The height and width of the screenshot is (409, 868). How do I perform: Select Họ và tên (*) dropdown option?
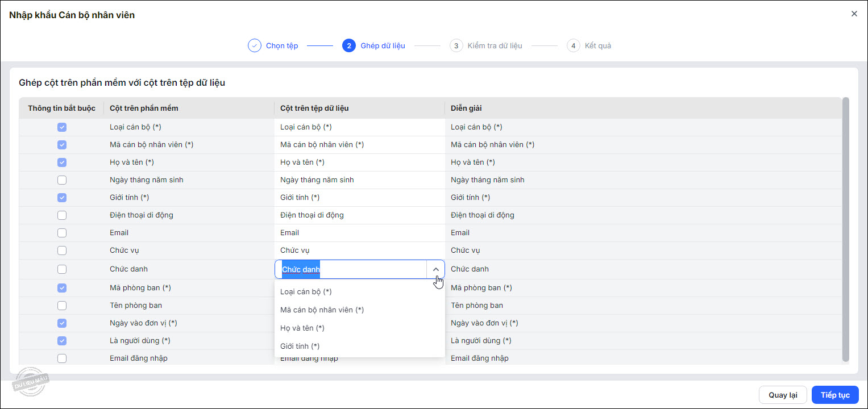(302, 328)
